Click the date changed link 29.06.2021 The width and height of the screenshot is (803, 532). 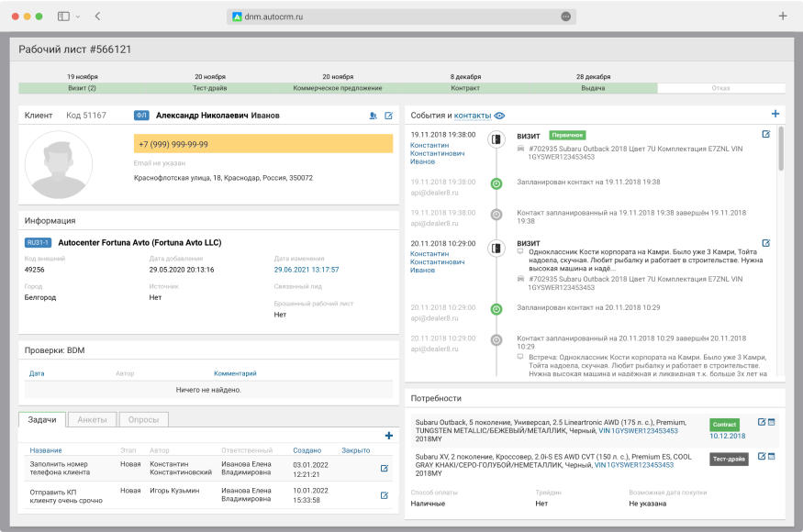click(307, 270)
